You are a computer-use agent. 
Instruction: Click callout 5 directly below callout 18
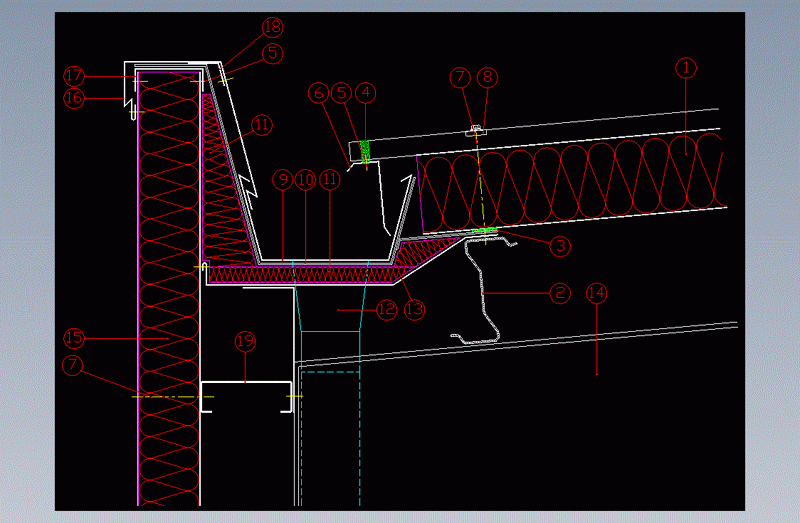tap(272, 52)
